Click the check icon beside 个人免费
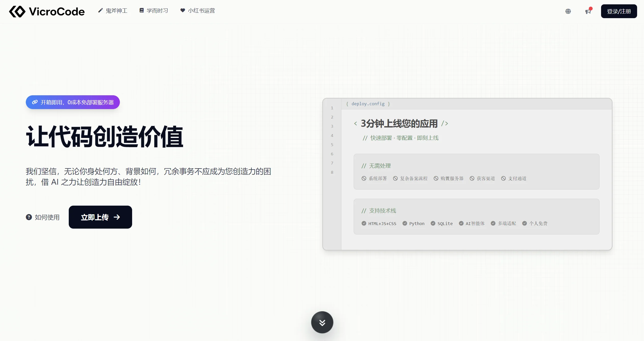 524,223
